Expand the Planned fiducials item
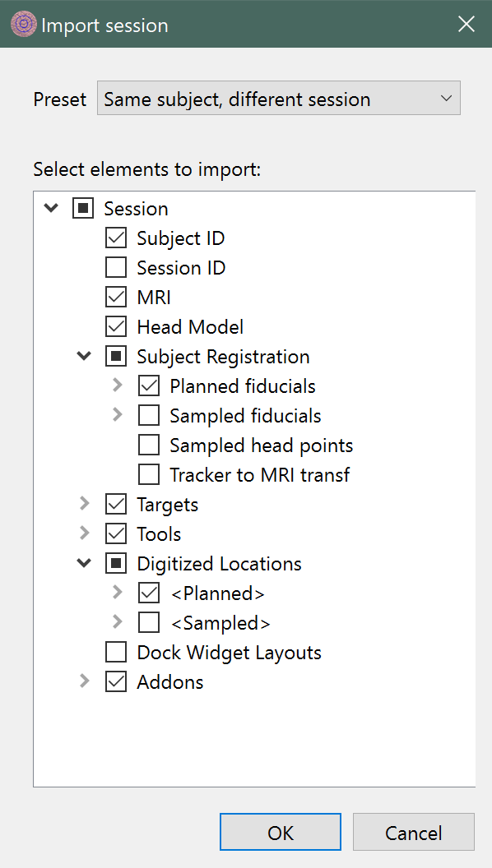 [x=117, y=386]
